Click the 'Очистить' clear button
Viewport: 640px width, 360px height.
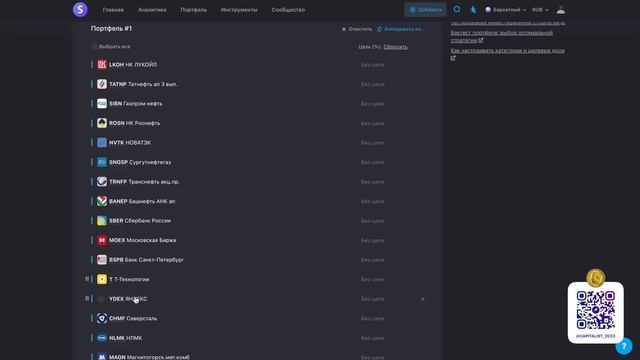(x=357, y=29)
